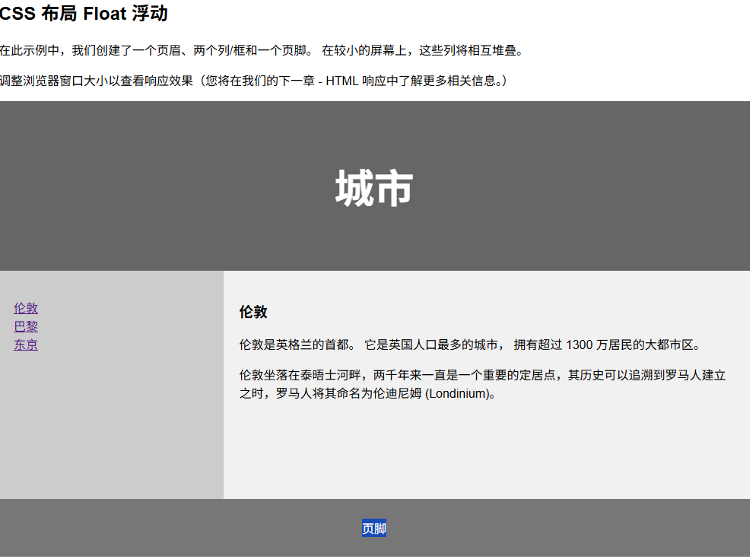The height and width of the screenshot is (559, 756).
Task: Click text starting 调整浏览器窗口大小
Action: (253, 81)
